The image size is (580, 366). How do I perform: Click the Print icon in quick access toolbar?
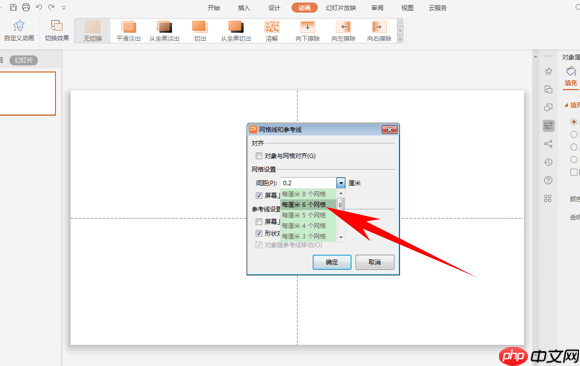click(x=26, y=7)
